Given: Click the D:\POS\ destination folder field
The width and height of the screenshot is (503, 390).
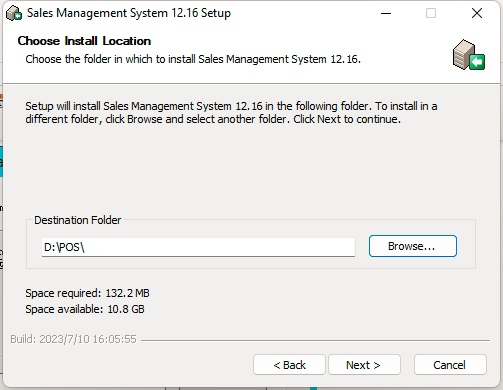Looking at the screenshot, I should pyautogui.click(x=198, y=247).
